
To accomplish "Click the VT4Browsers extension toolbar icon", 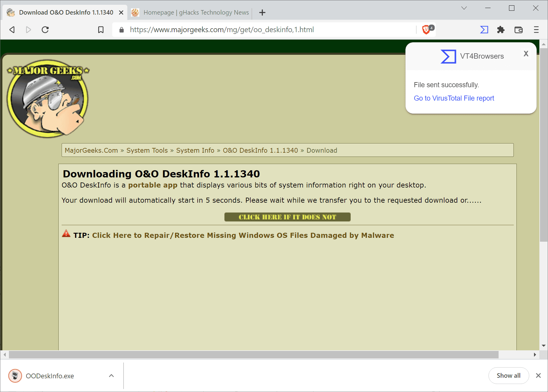I will [484, 30].
